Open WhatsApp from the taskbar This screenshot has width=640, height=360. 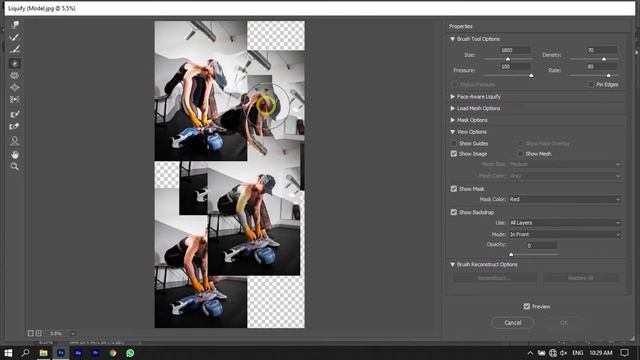(130, 353)
